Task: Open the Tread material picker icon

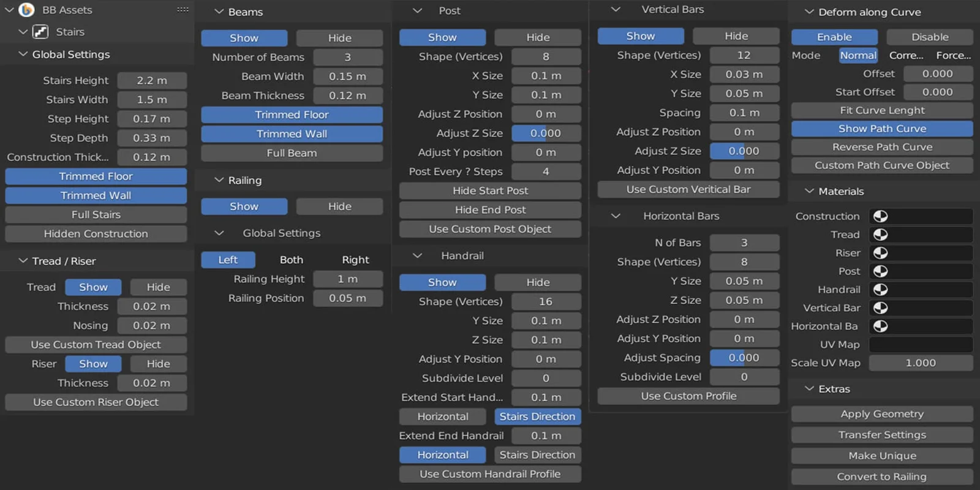Action: 880,235
